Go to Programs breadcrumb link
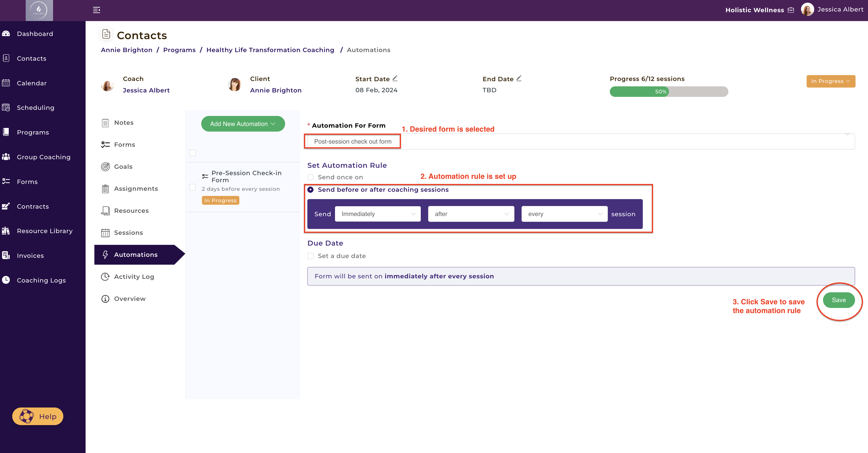Screen dimensions: 868x453 pos(179,50)
